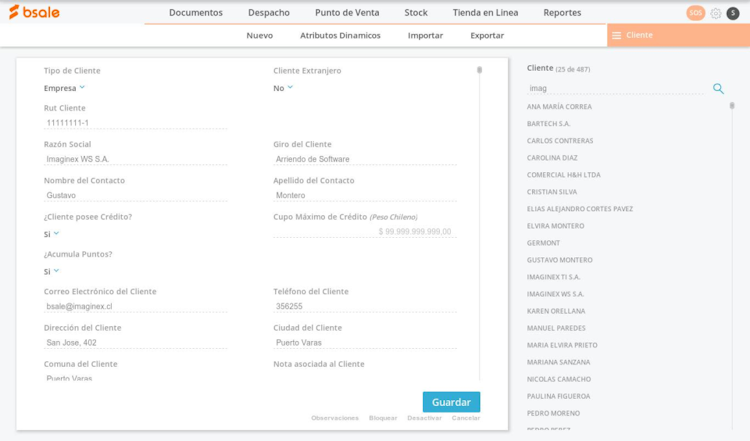Image resolution: width=750 pixels, height=441 pixels.
Task: Open the Documentos menu
Action: point(196,13)
